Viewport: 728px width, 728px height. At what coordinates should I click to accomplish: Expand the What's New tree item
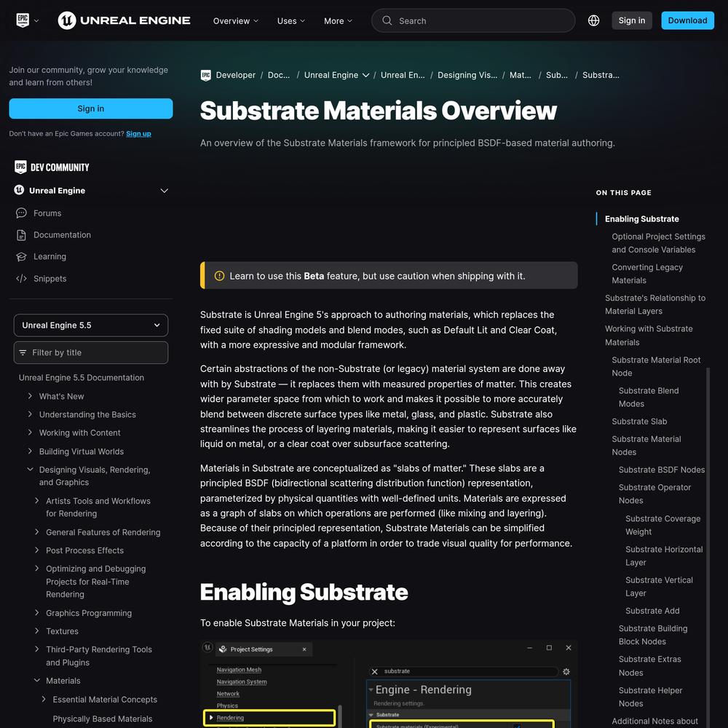pos(30,396)
